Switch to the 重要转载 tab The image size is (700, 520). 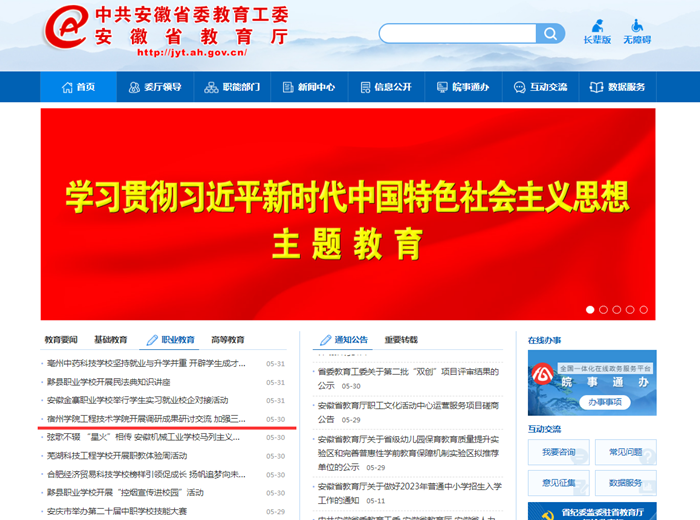(x=401, y=340)
